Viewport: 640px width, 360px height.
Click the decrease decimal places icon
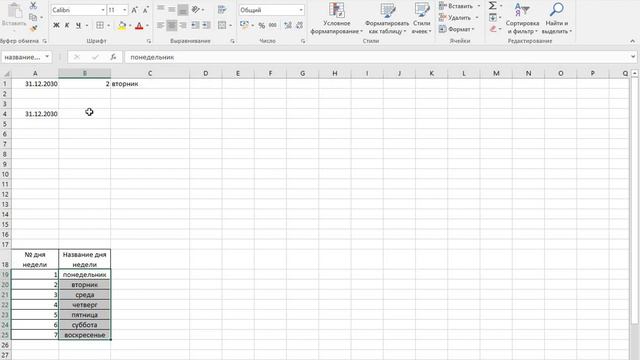[x=299, y=25]
